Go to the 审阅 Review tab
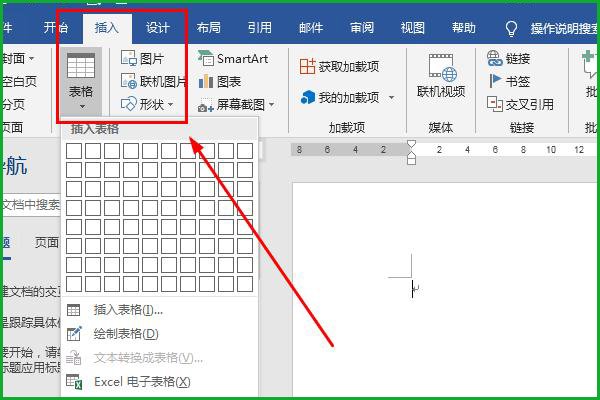The height and width of the screenshot is (400, 600). pyautogui.click(x=362, y=28)
